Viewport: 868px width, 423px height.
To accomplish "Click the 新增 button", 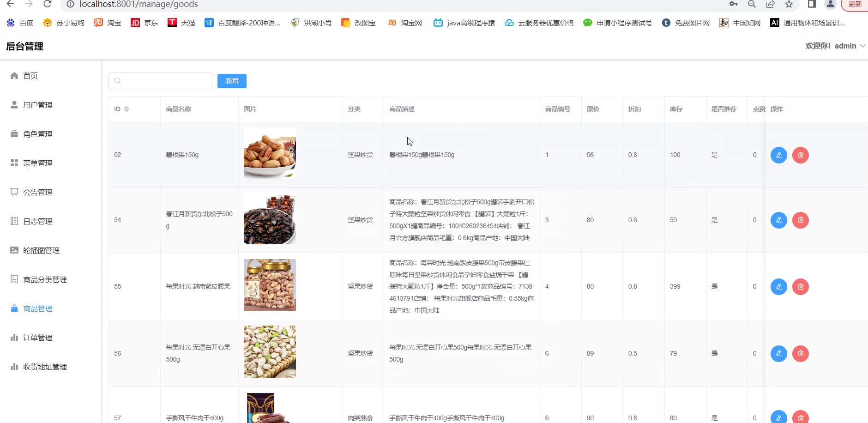I will click(232, 81).
